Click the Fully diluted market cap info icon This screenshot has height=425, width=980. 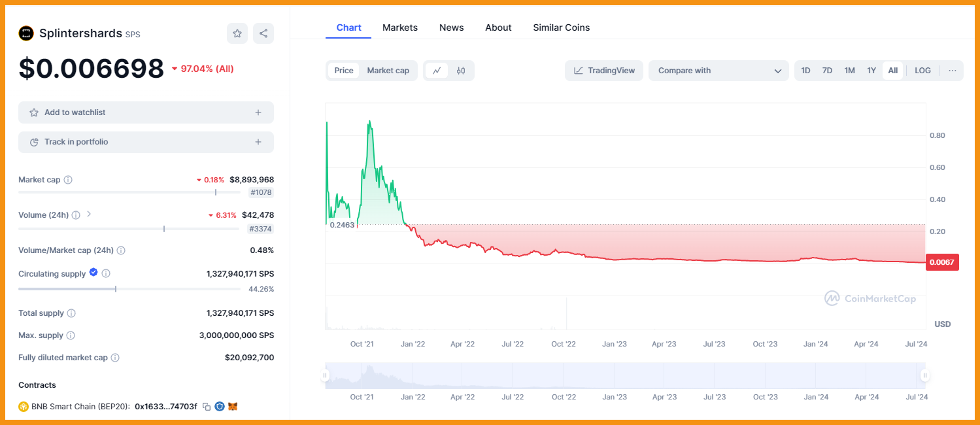tap(115, 358)
